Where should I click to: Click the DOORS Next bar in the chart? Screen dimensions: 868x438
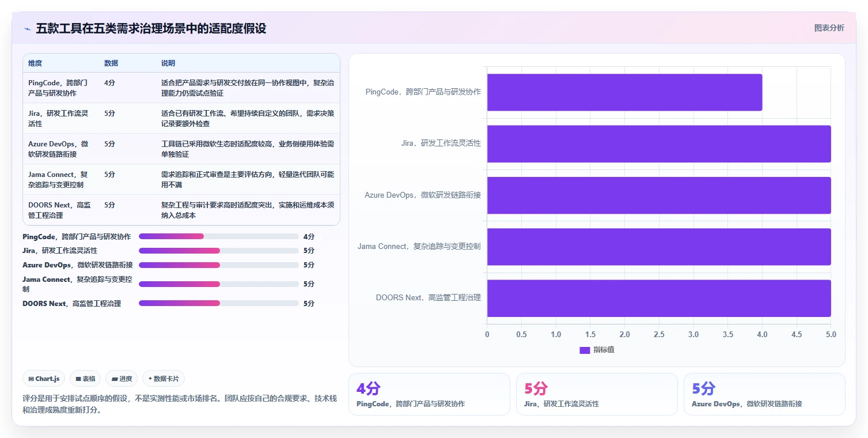click(x=659, y=298)
